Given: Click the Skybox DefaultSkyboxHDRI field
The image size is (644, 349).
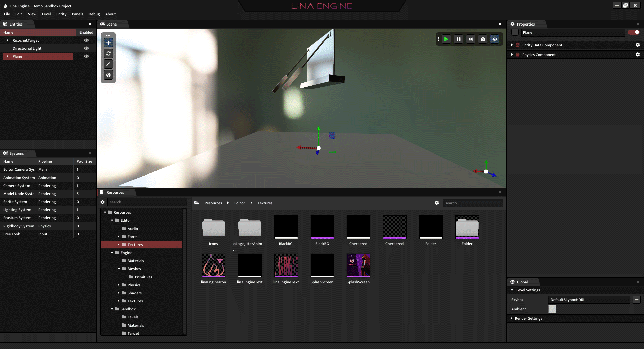Looking at the screenshot, I should coord(589,300).
